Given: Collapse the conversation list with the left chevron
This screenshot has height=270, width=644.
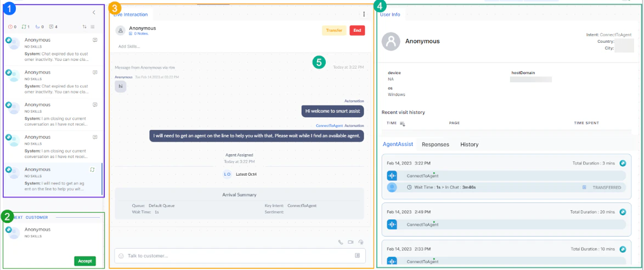Looking at the screenshot, I should pos(94,13).
